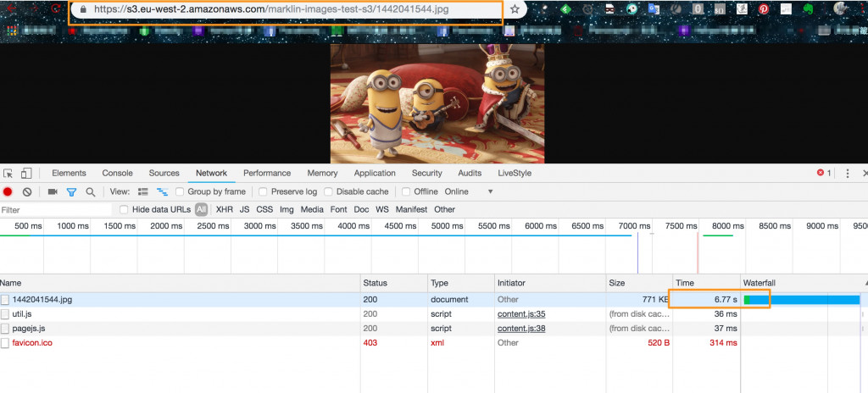Screen dimensions: 868x393
Task: Select the inspect element picker tool
Action: pos(8,174)
